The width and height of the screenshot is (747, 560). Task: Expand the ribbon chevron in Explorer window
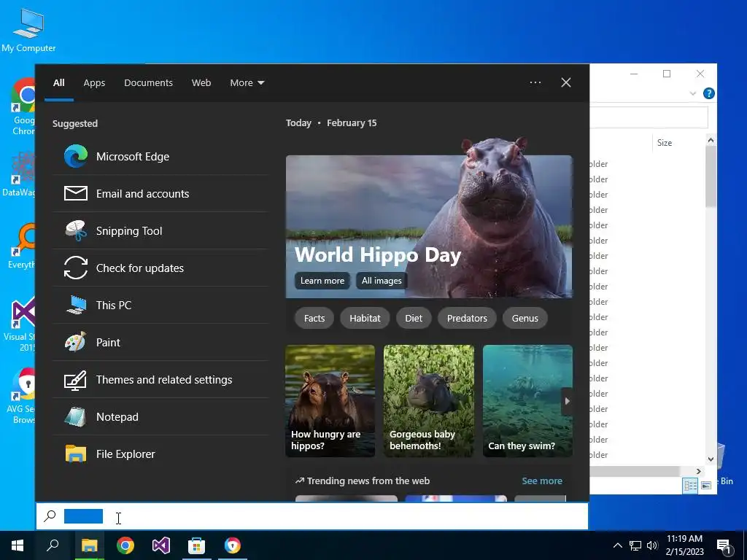coord(693,94)
